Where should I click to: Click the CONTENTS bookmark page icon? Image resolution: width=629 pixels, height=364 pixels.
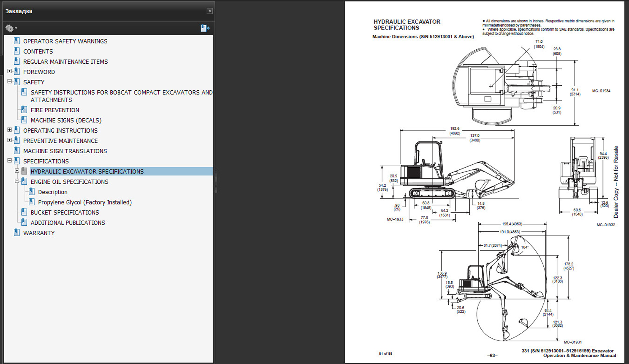(17, 51)
